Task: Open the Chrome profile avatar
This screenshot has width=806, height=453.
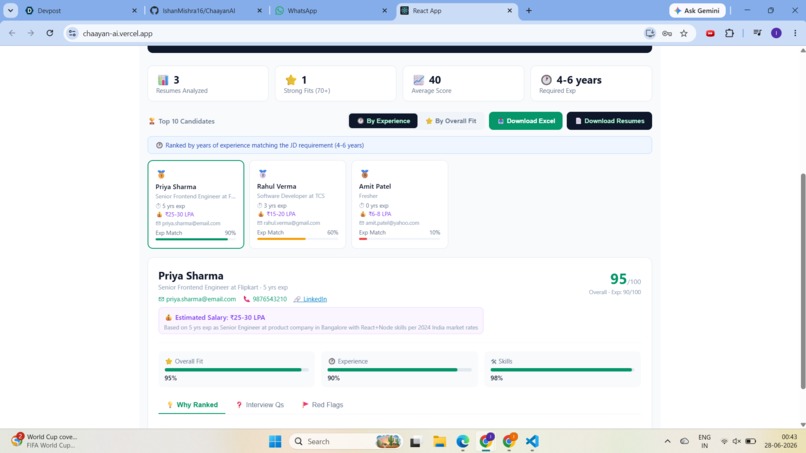Action: [x=776, y=33]
